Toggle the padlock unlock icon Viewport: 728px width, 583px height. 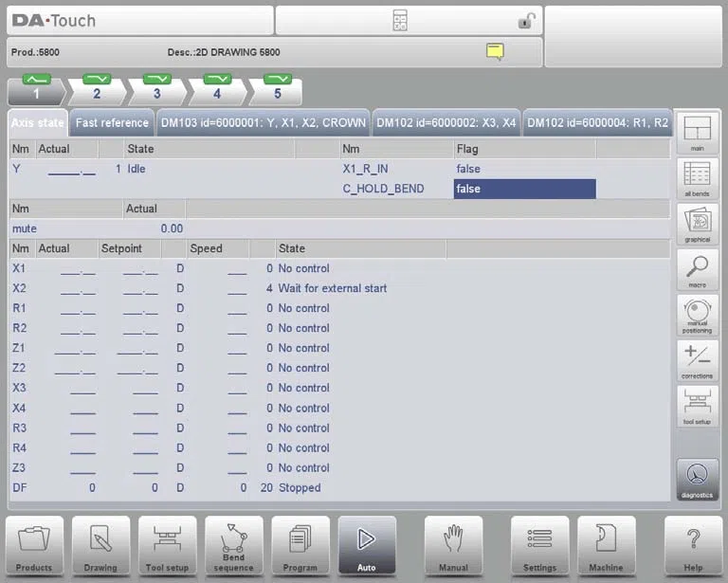pyautogui.click(x=526, y=21)
